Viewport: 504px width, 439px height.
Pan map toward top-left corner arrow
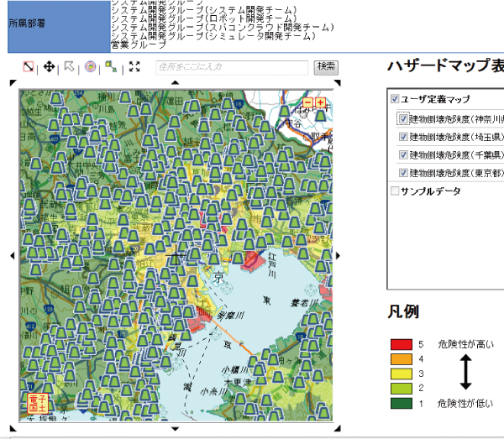coord(13,82)
